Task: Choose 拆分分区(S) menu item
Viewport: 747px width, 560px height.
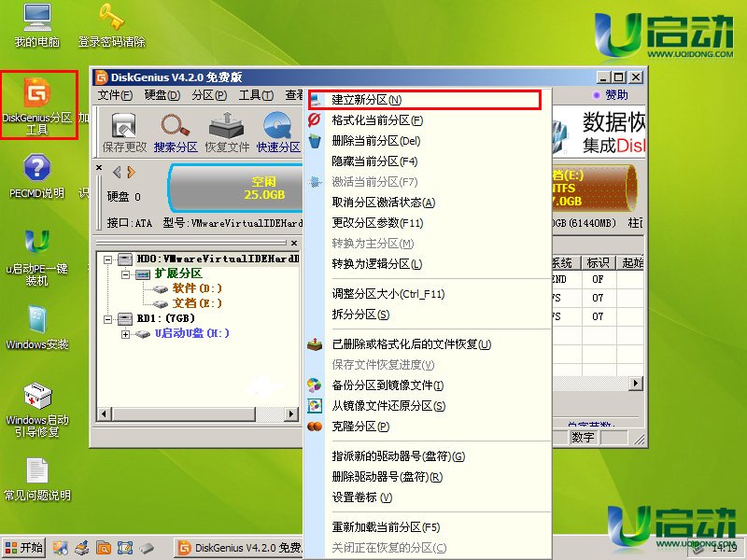Action: pyautogui.click(x=428, y=315)
